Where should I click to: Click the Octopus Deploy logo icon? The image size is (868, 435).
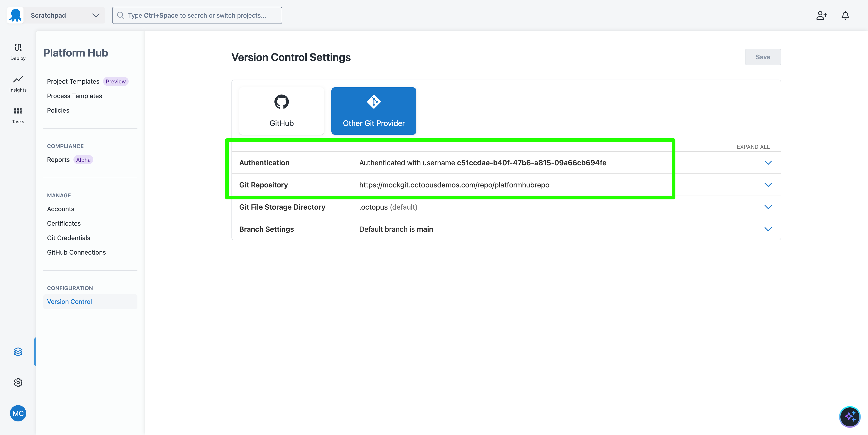click(16, 15)
